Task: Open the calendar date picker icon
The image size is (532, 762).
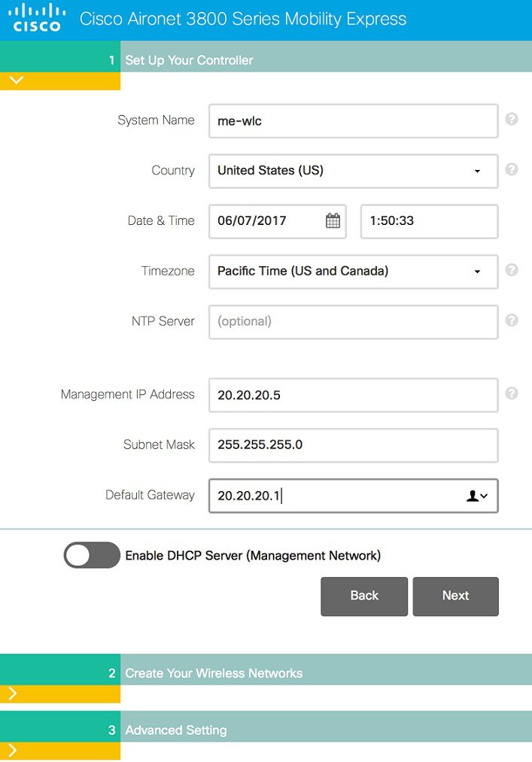Action: [x=333, y=220]
